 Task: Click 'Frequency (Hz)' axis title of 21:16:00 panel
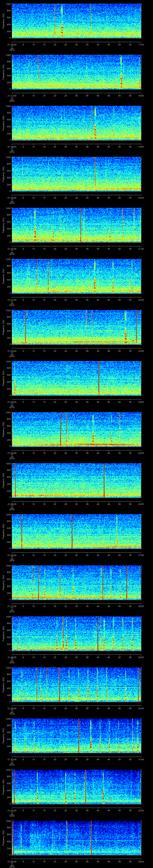point(3,21)
